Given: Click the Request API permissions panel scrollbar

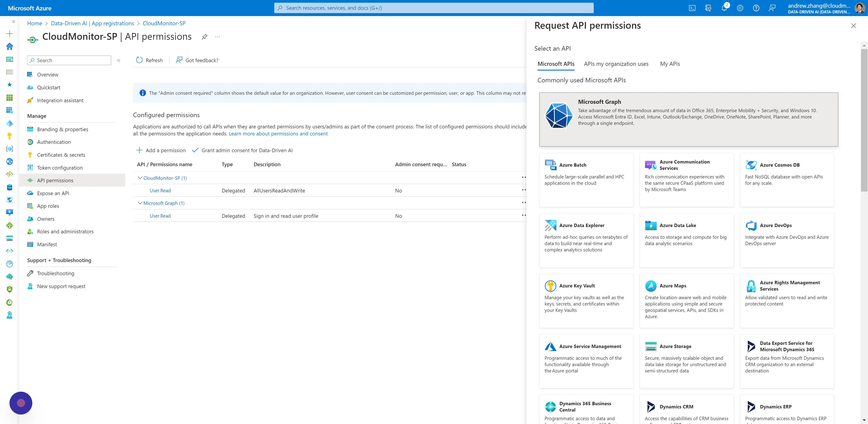Looking at the screenshot, I should pyautogui.click(x=864, y=121).
